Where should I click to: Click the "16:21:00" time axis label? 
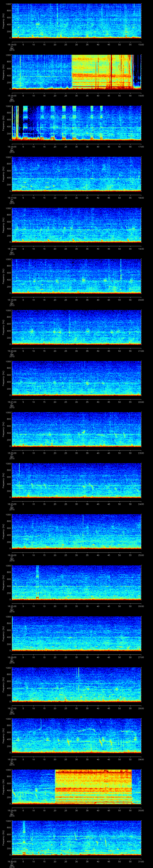[x=12, y=402]
